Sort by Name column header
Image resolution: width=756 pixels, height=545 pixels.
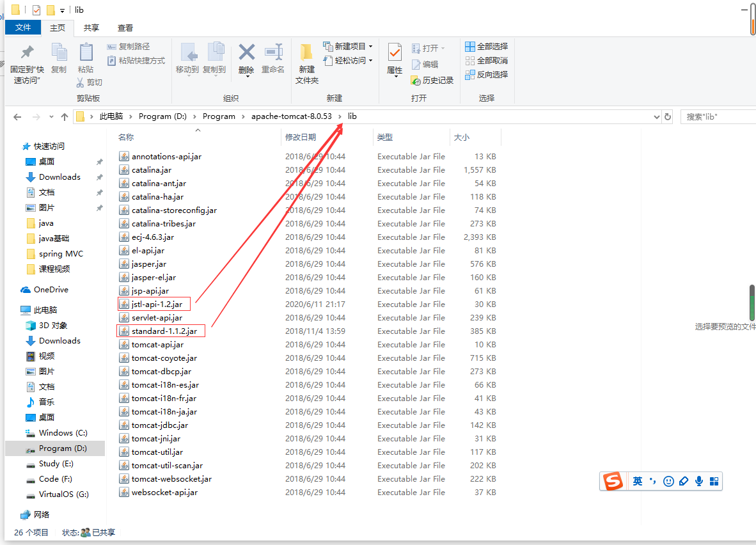click(x=126, y=138)
